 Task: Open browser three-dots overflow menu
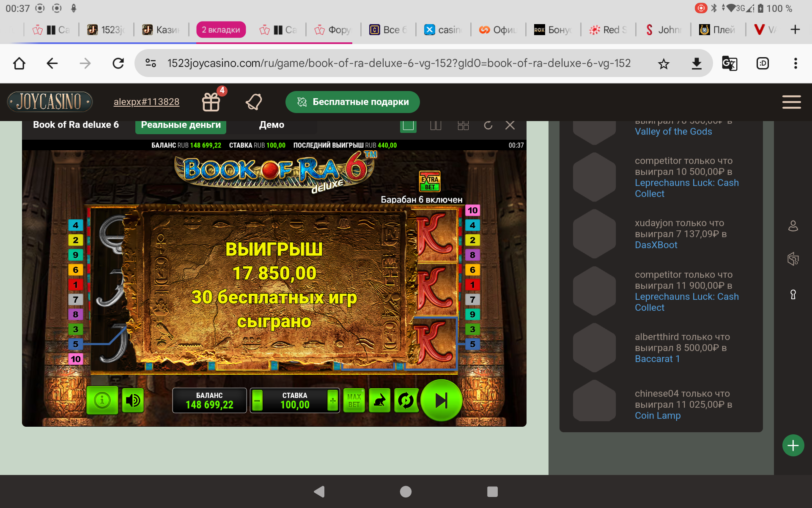(796, 63)
